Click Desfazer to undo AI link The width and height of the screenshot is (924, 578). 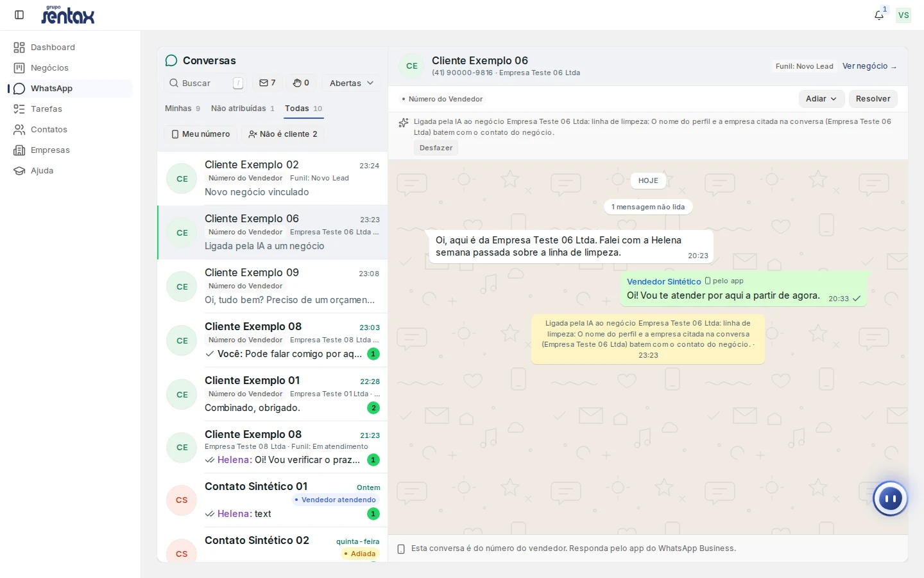tap(436, 148)
